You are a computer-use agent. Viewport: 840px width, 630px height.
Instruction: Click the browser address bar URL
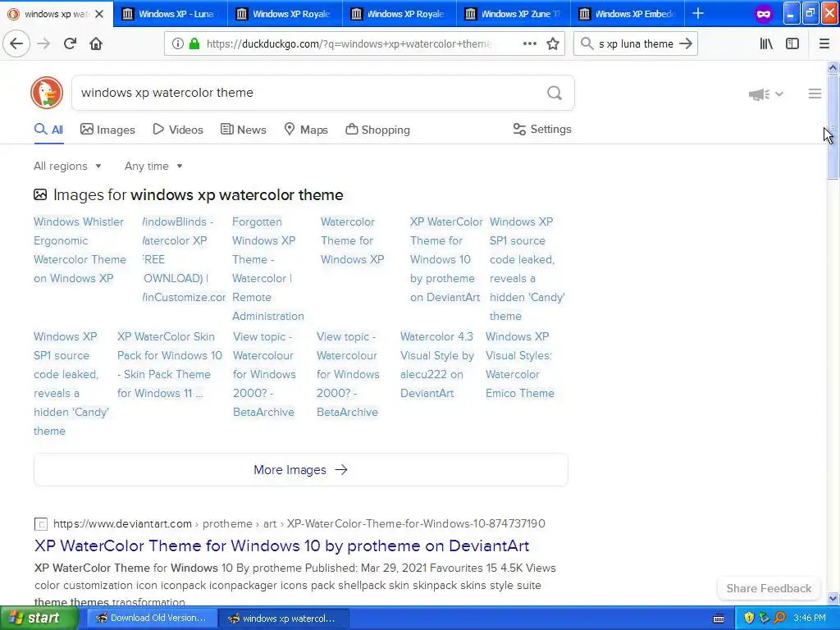[349, 44]
